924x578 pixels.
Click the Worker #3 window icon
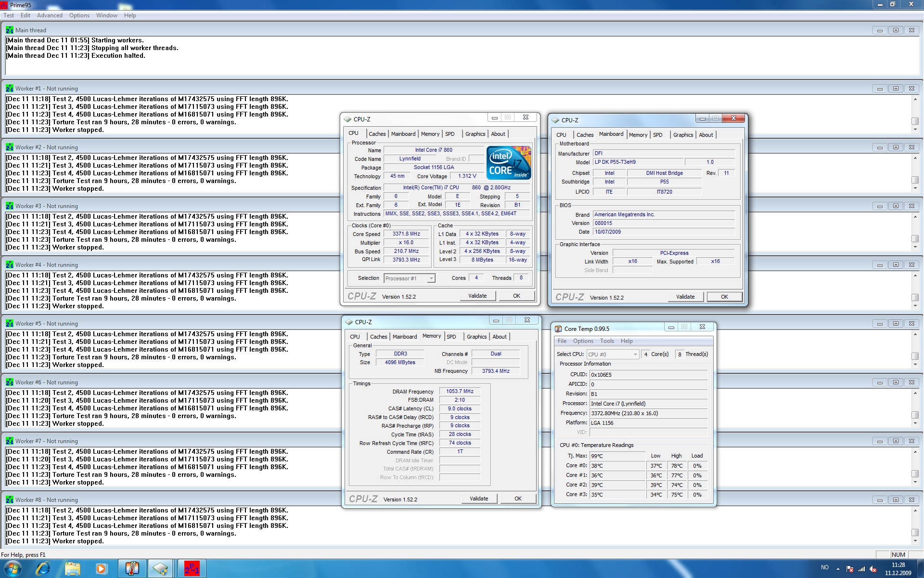coord(9,206)
